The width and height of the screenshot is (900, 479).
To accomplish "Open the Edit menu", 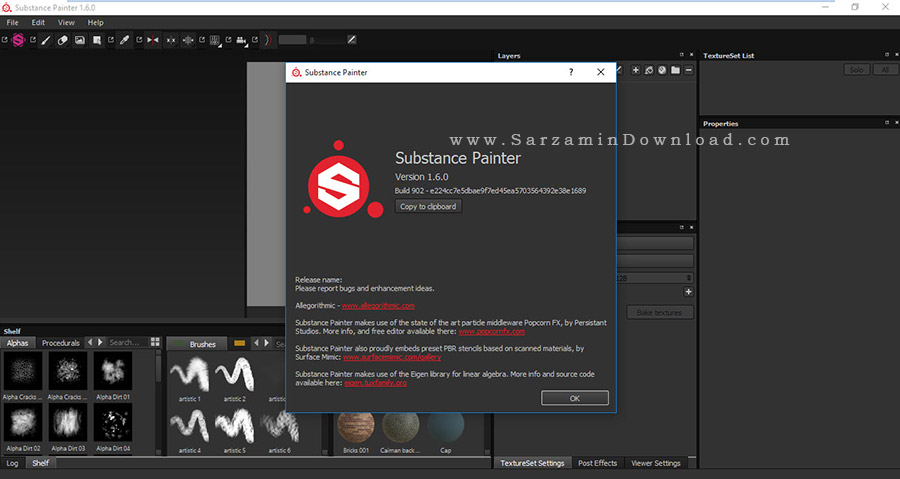I will tap(38, 22).
